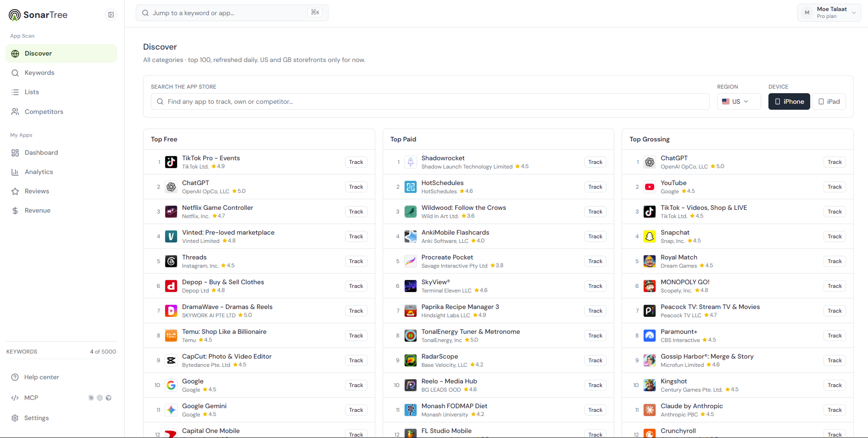Track Gossip Harbor: Merge & Story

pos(835,360)
